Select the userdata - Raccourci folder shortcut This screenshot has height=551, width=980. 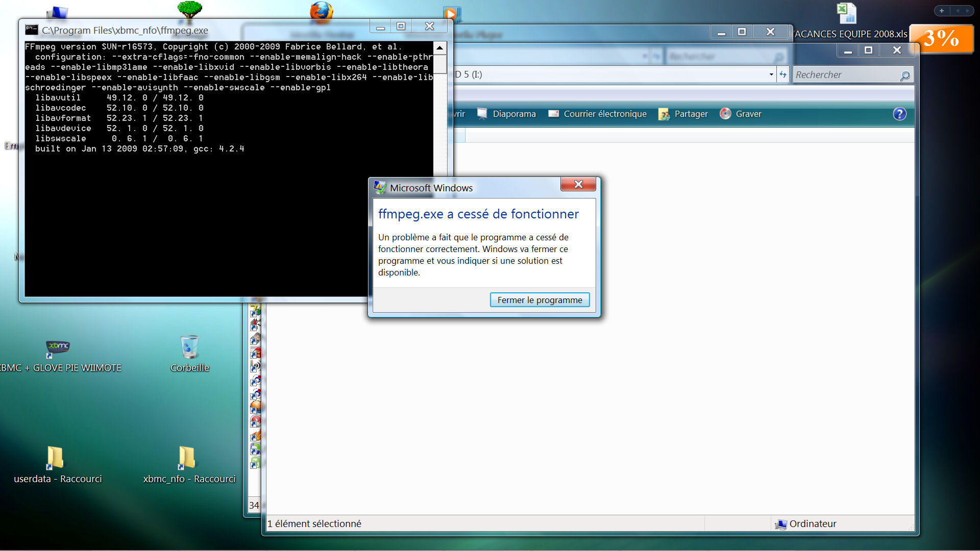pos(57,465)
